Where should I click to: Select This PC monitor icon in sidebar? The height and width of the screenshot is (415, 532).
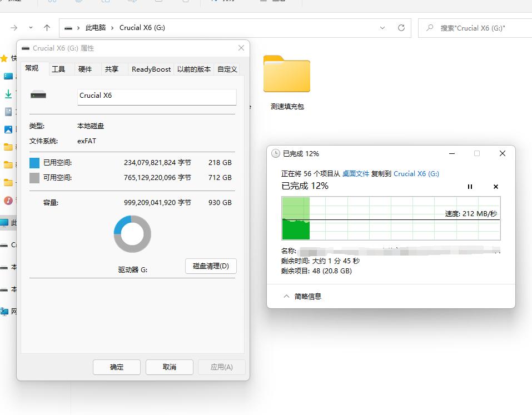[x=4, y=223]
